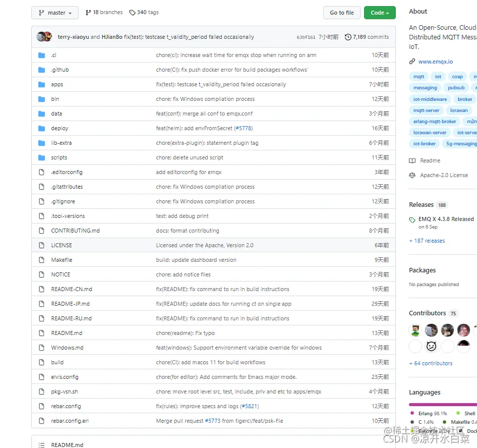Click the file icon beside rebar.config.erl
Viewport: 477px width, 448px height.
pos(42,421)
